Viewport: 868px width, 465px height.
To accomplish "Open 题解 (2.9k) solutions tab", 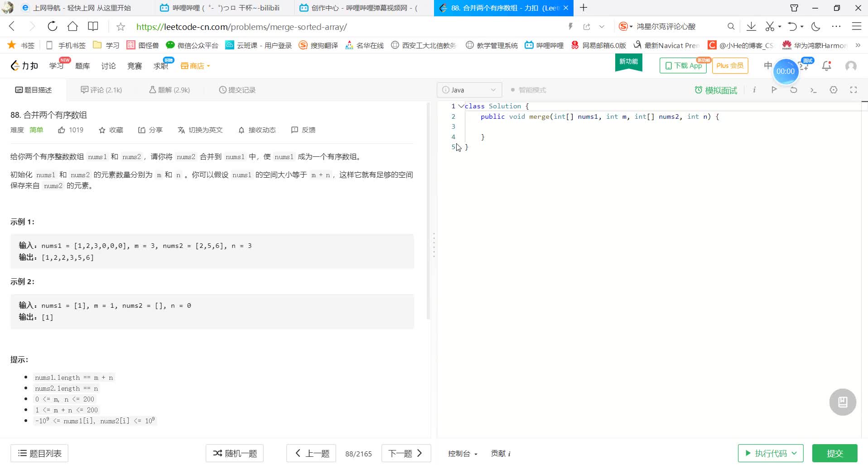I will point(169,90).
